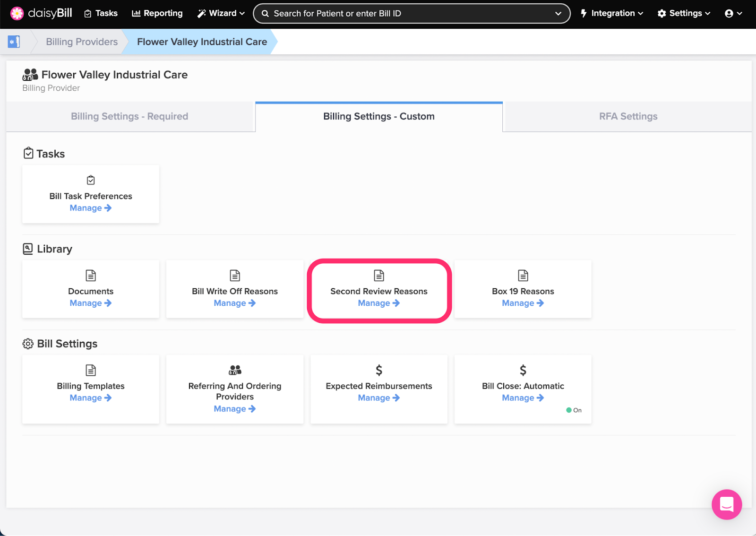
Task: Manage Expected Reimbursements
Action: pyautogui.click(x=379, y=398)
